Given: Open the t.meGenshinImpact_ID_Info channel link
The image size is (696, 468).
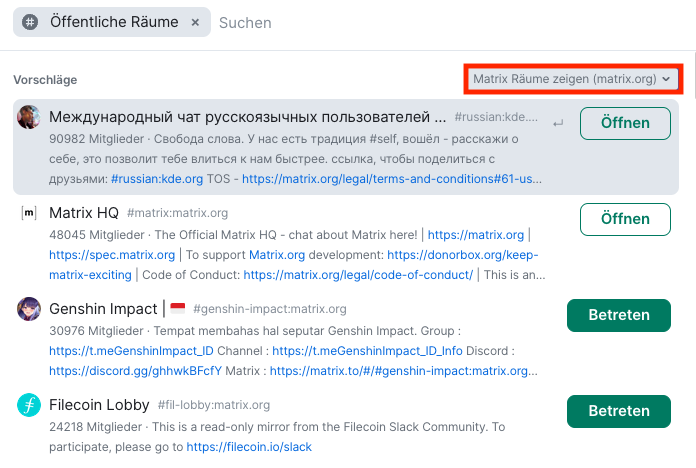Looking at the screenshot, I should [367, 350].
